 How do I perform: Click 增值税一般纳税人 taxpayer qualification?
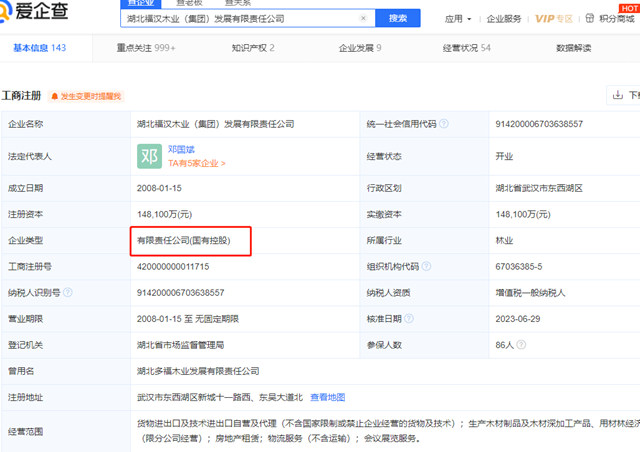(x=530, y=293)
